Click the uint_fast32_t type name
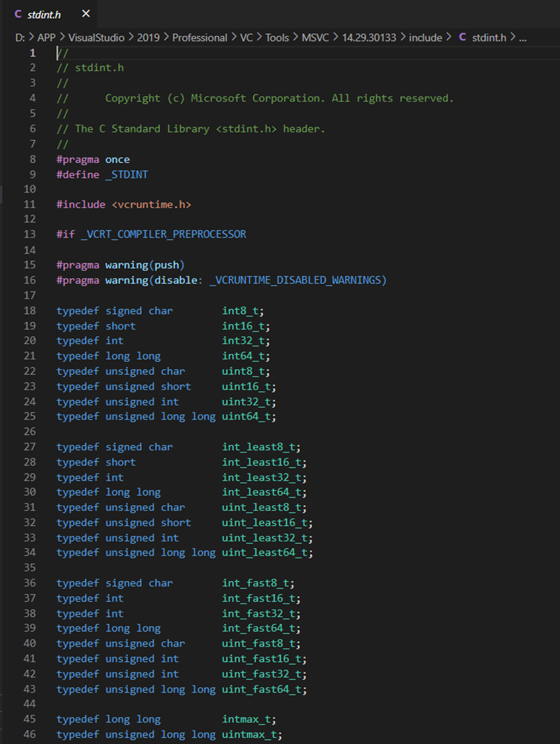The image size is (560, 744). click(262, 674)
